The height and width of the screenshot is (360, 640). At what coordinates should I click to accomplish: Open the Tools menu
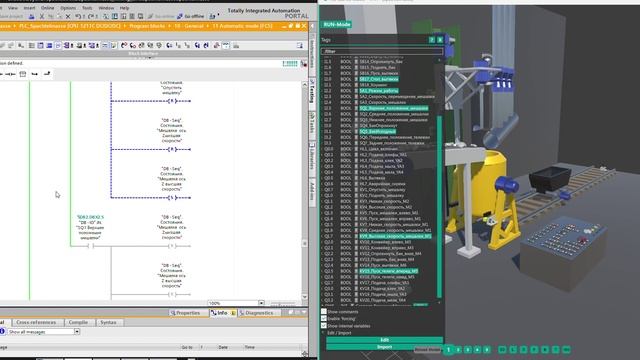click(x=87, y=8)
